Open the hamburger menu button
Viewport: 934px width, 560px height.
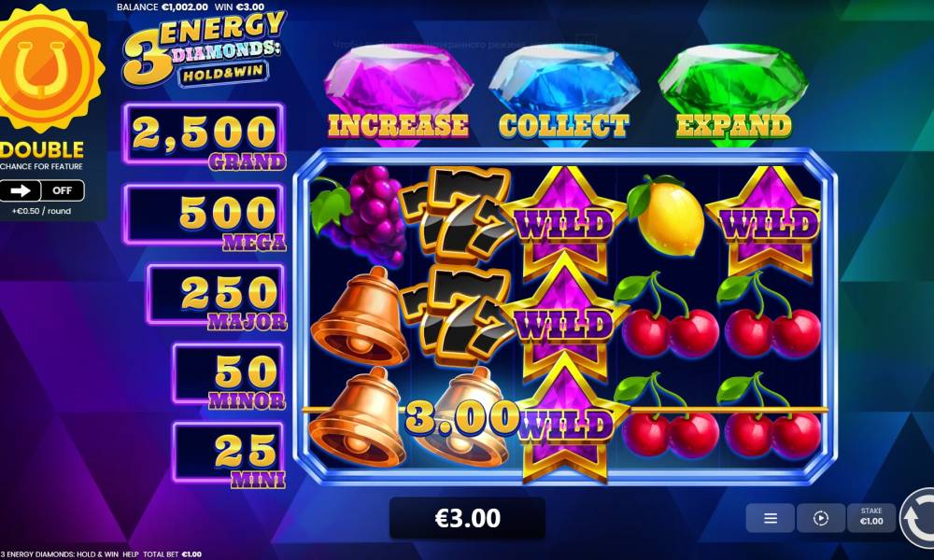coord(771,518)
